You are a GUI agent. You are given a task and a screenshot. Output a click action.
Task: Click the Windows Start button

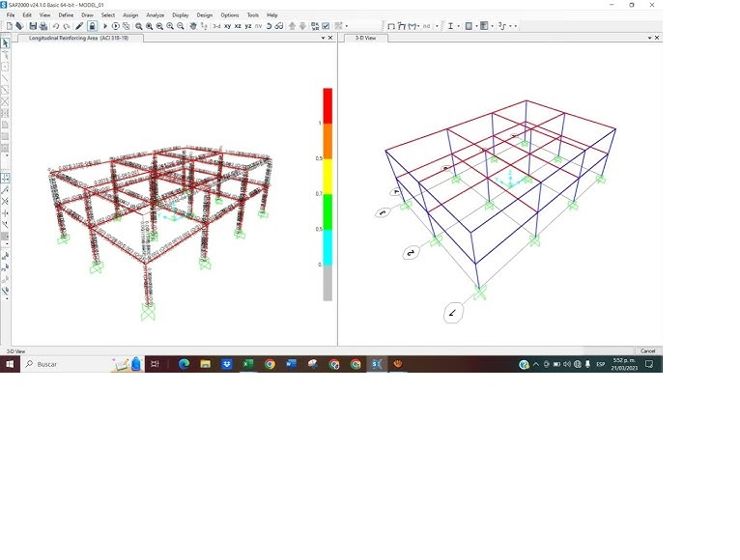pos(10,364)
